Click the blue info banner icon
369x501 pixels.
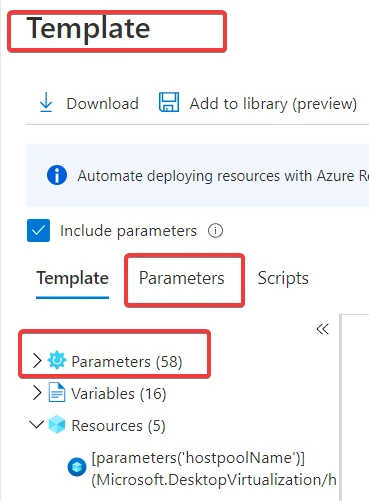tap(57, 175)
